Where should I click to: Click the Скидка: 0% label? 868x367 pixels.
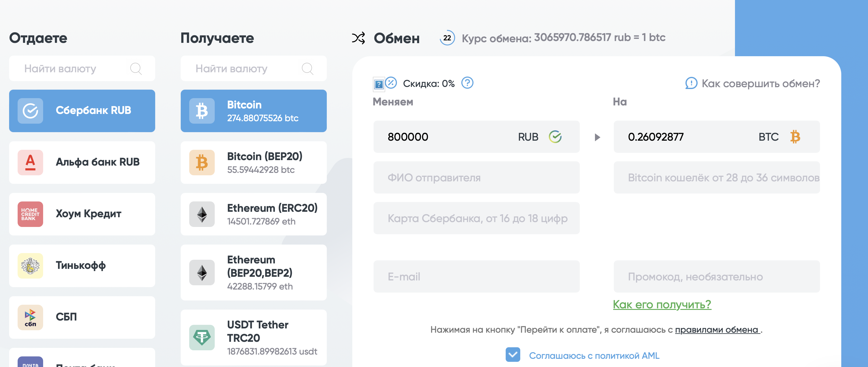[x=429, y=83]
